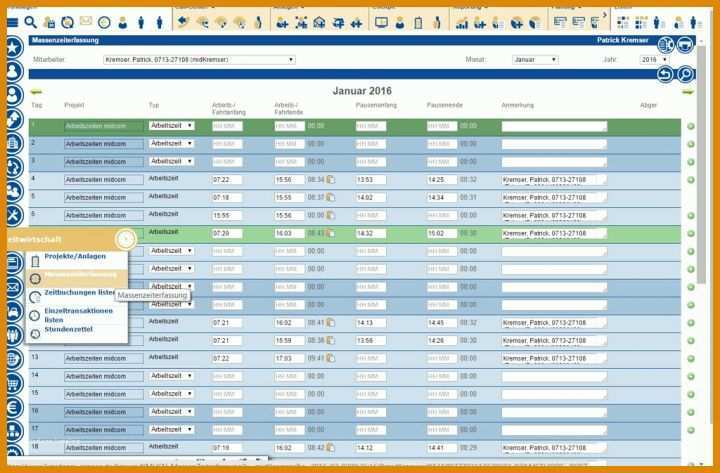Click the bar chart reporting icon in top toolbar

tap(461, 23)
